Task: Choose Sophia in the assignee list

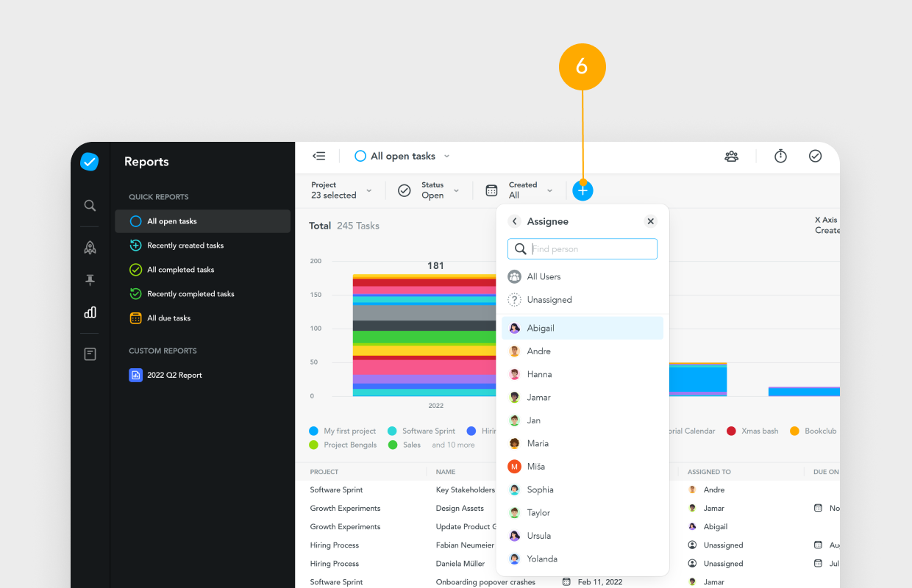Action: point(583,490)
